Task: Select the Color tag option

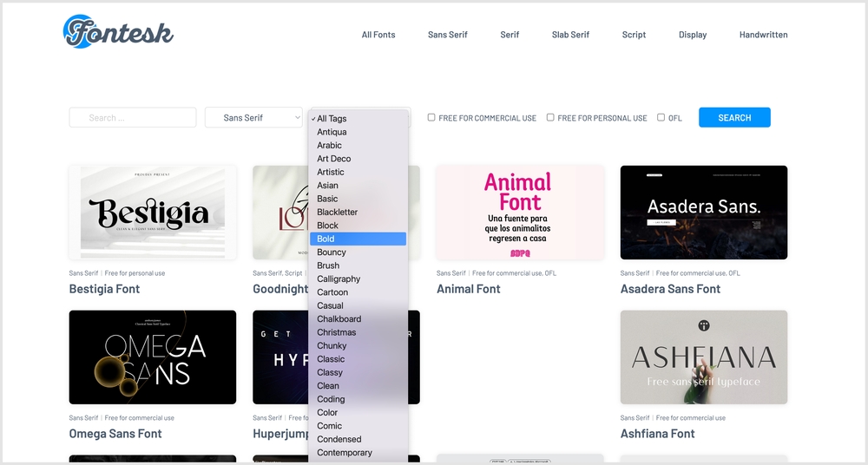Action: [x=358, y=412]
